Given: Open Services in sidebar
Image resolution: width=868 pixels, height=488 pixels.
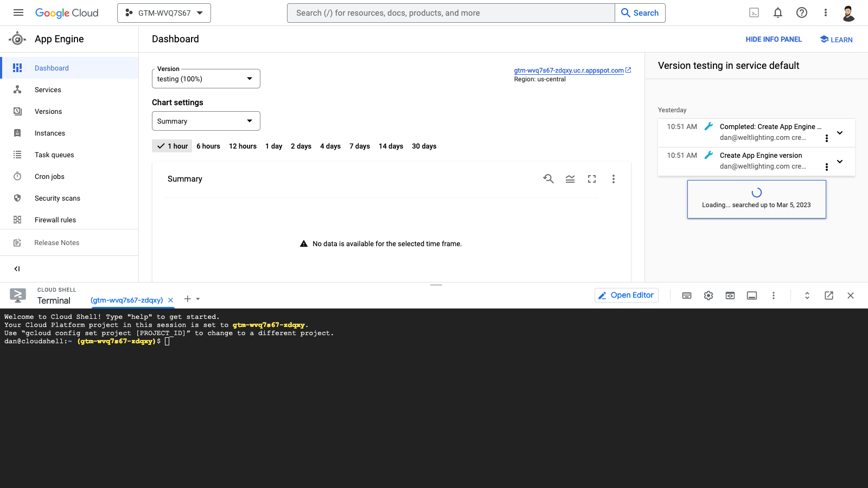Looking at the screenshot, I should 69,89.
